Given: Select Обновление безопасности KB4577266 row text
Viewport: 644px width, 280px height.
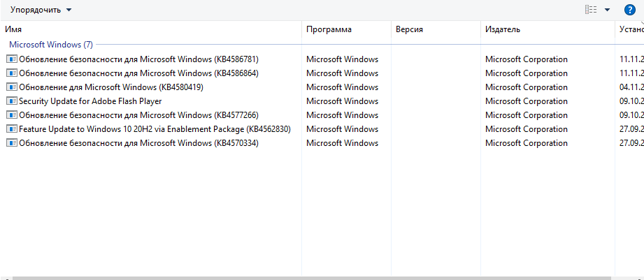Looking at the screenshot, I should [x=139, y=115].
